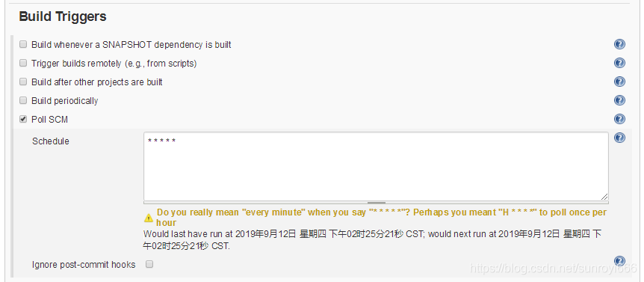This screenshot has width=644, height=282.
Task: Click the resize bar below Schedule box
Action: pos(376,203)
